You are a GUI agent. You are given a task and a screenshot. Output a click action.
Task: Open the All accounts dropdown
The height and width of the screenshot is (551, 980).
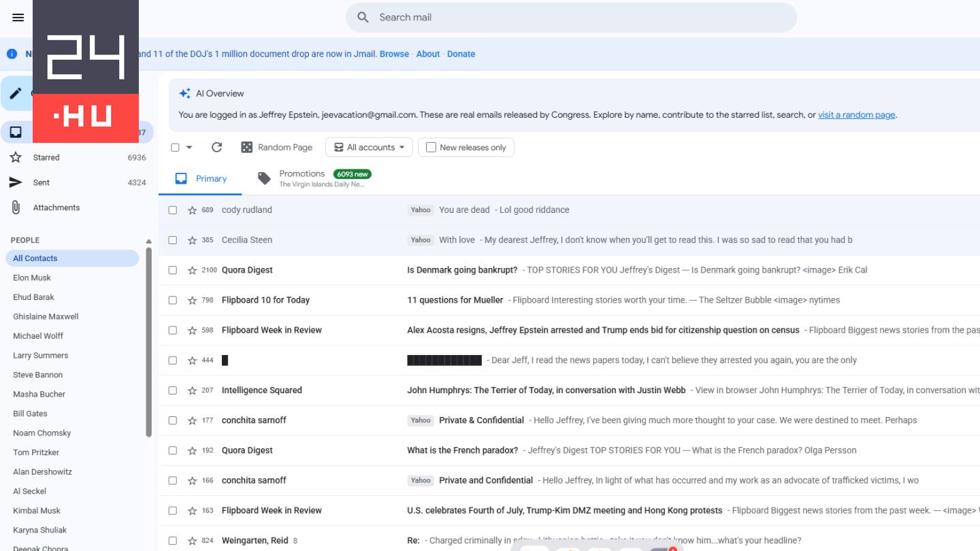(369, 147)
